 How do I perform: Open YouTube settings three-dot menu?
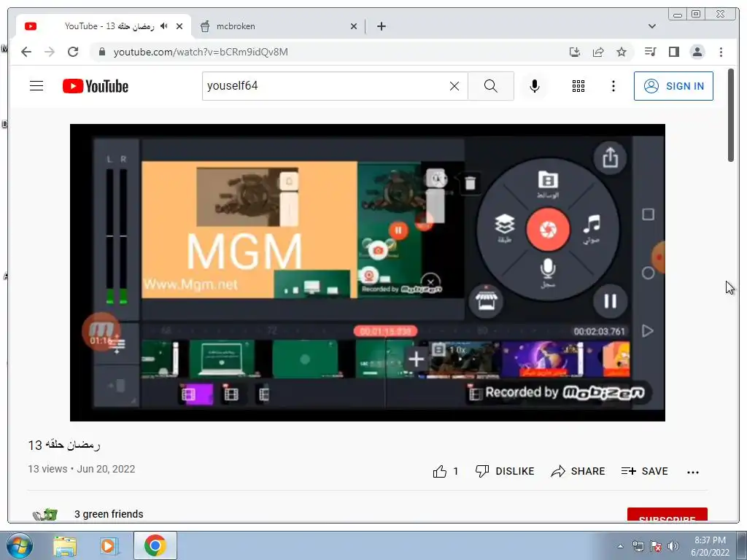tap(614, 86)
